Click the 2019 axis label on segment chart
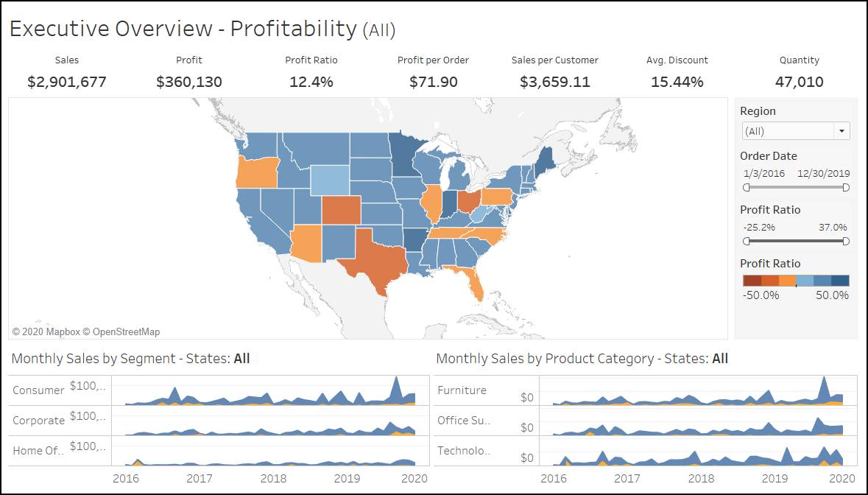Viewport: 868px width, 495px height. coord(348,478)
